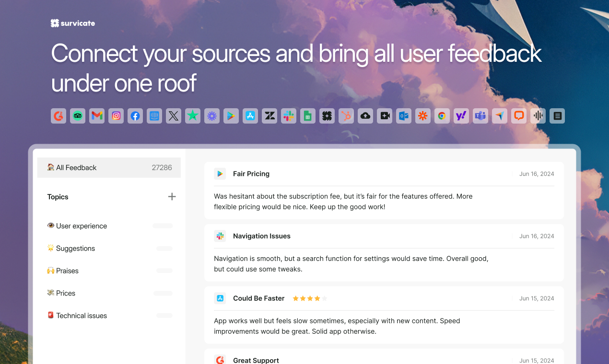Select the dark document lines source icon
The width and height of the screenshot is (609, 364).
pos(557,116)
